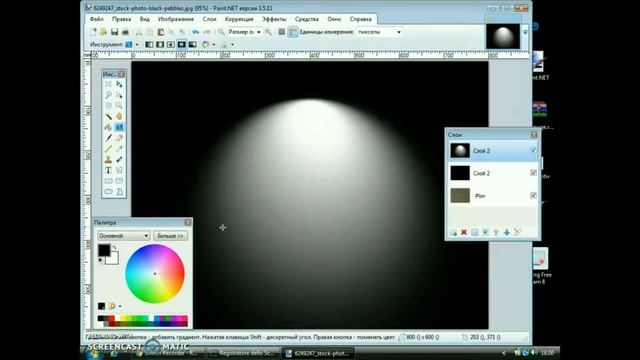Choose the selected radial gradient type
This screenshot has width=640, height=360.
[182, 44]
